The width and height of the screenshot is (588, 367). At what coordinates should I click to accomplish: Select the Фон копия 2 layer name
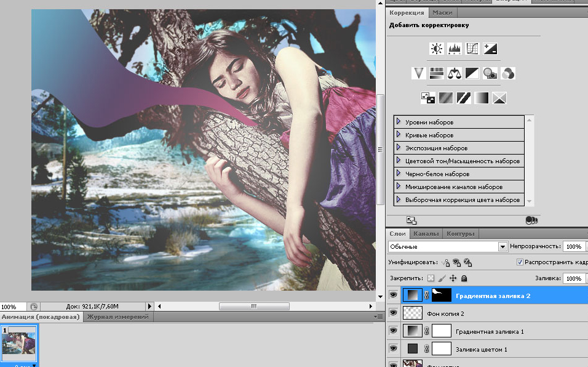click(445, 313)
